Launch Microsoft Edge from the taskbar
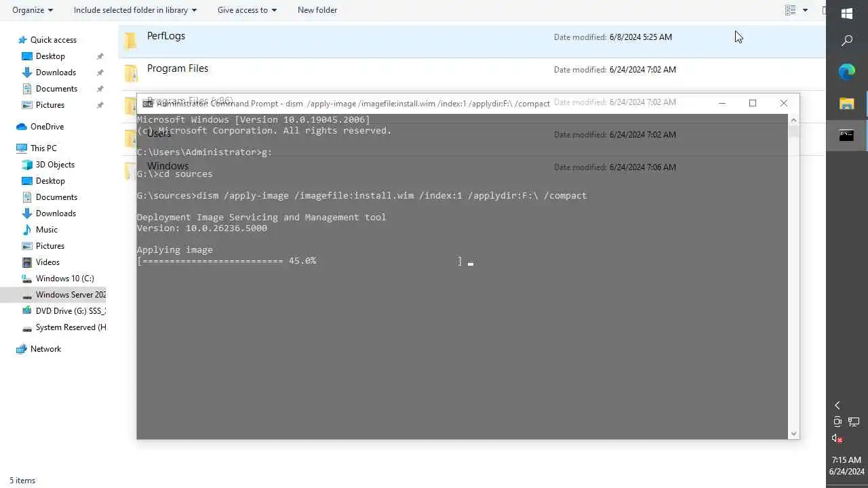The height and width of the screenshot is (488, 868). 847,72
